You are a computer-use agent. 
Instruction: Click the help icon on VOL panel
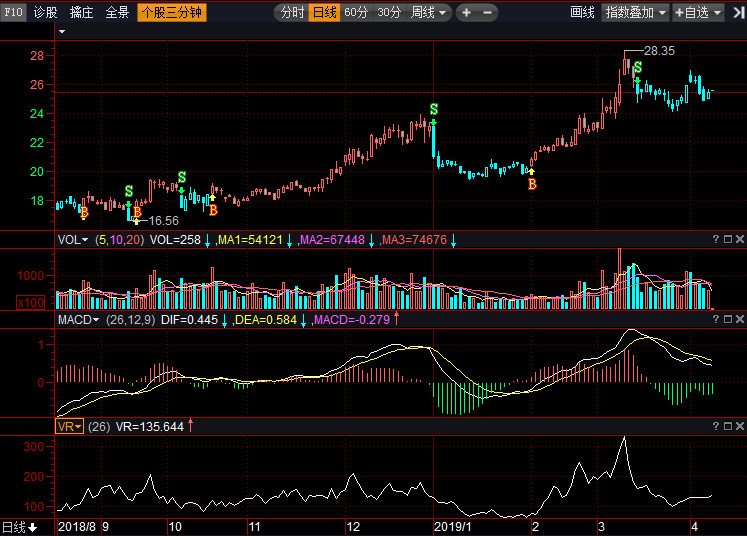[715, 240]
